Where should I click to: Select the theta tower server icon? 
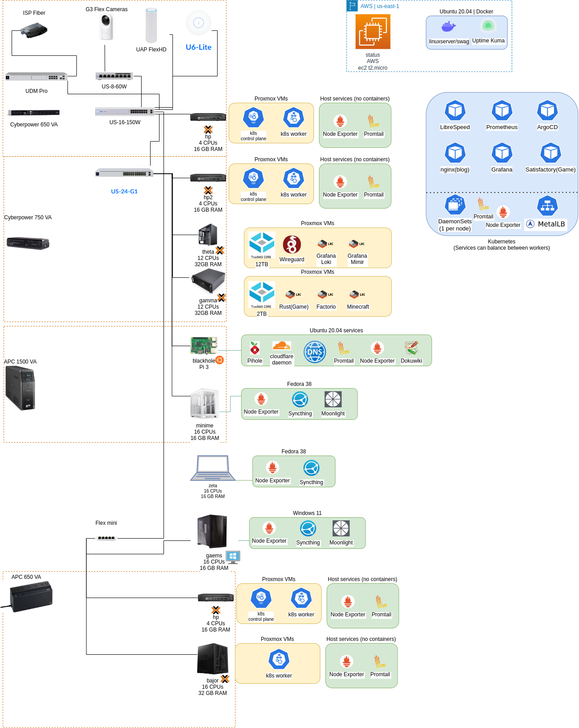tap(208, 235)
